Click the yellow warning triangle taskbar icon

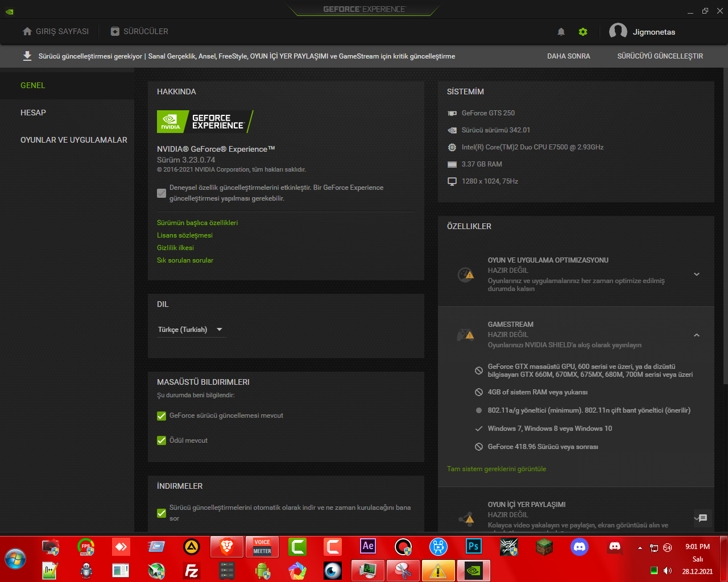[439, 571]
